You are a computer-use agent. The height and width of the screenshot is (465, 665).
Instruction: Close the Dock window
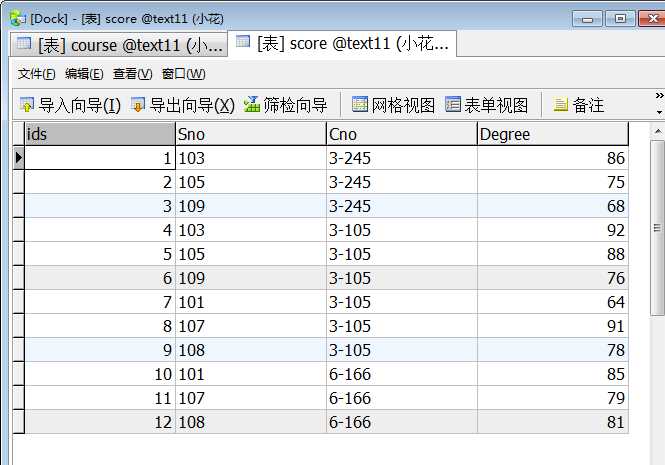click(x=652, y=19)
